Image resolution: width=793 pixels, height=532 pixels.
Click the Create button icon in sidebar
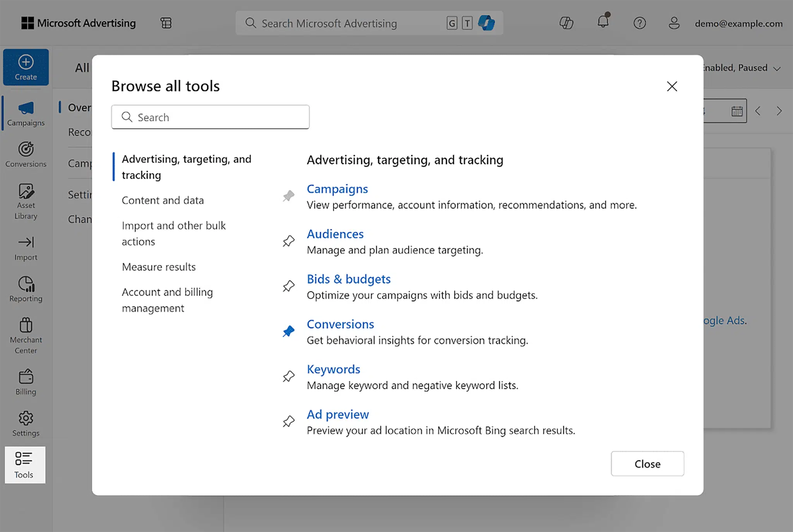(25, 67)
